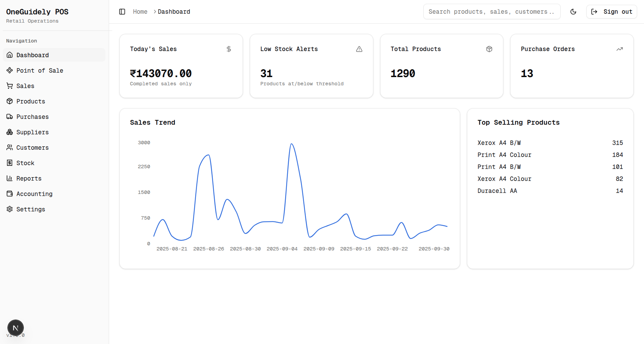This screenshot has height=344, width=644.
Task: Click the Low Stock Alerts warning icon
Action: 359,49
